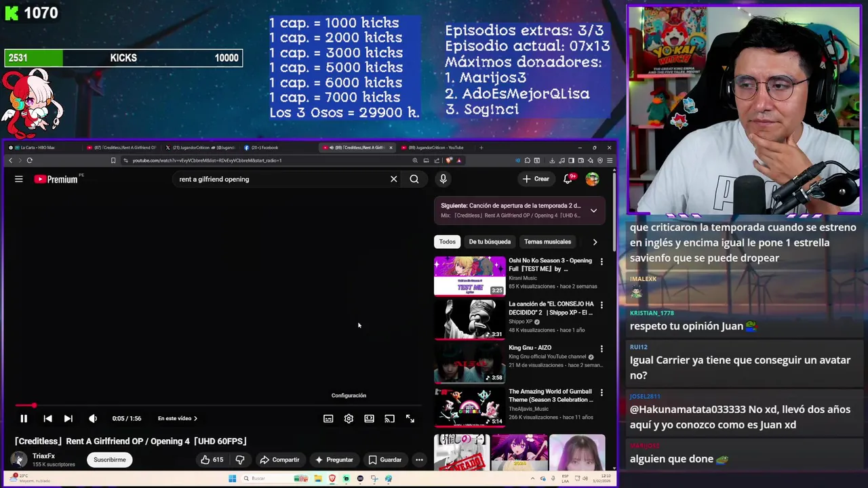
Task: Reload the page in browser toolbar
Action: coord(30,161)
